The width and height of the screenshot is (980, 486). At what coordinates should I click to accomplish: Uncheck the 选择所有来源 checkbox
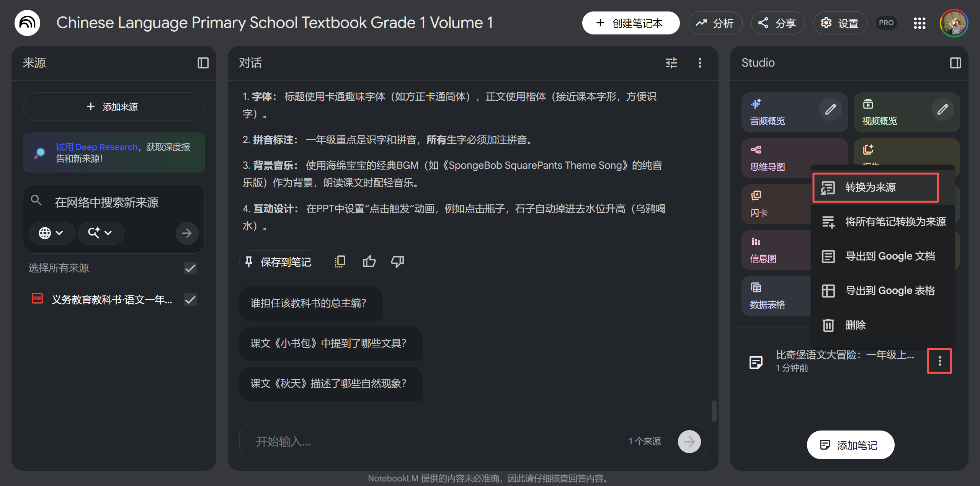point(190,268)
